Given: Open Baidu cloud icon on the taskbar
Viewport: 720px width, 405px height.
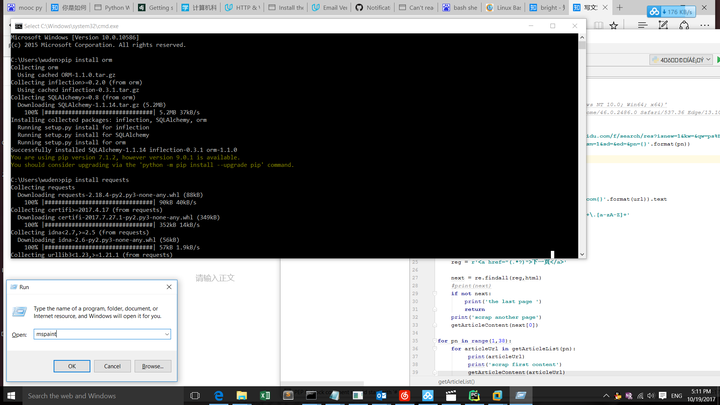Looking at the screenshot, I should click(428, 396).
